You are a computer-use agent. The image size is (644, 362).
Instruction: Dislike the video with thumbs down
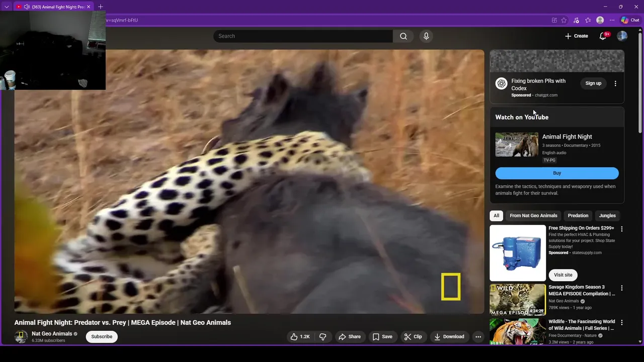[x=324, y=337]
